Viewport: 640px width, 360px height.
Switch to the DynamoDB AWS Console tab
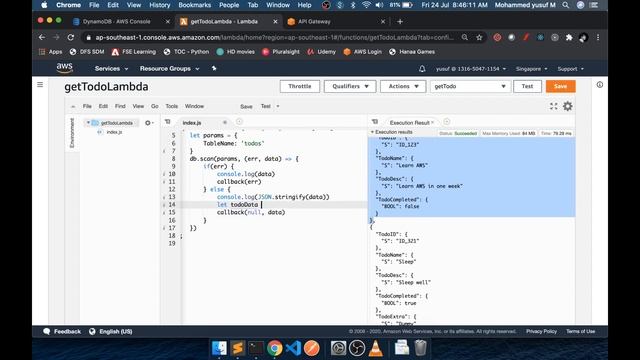pos(116,21)
